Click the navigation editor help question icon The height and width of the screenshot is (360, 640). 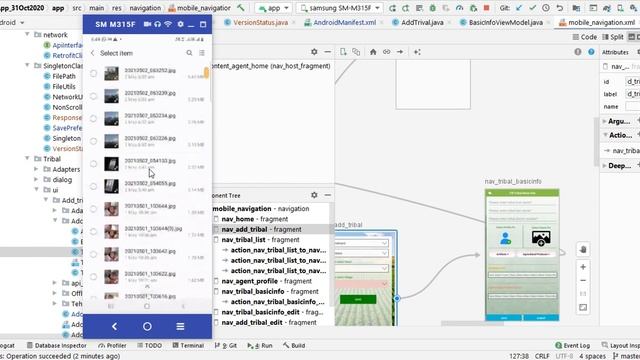pyautogui.click(x=591, y=52)
